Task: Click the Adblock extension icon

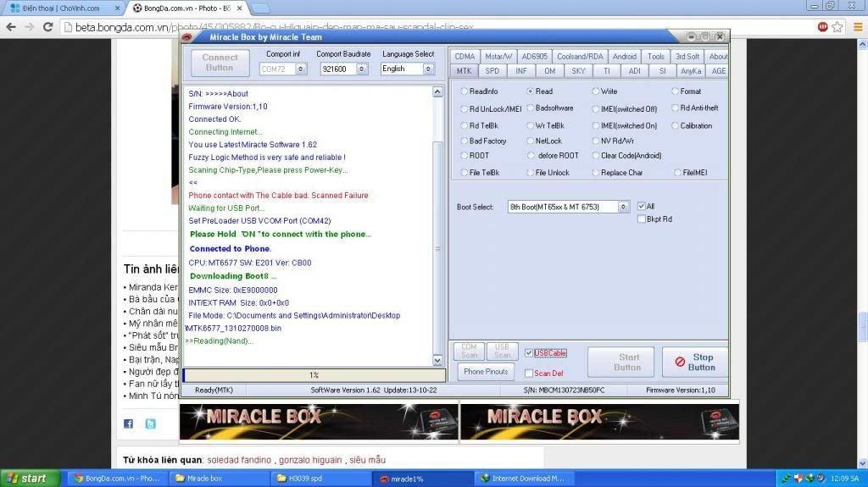Action: point(822,26)
